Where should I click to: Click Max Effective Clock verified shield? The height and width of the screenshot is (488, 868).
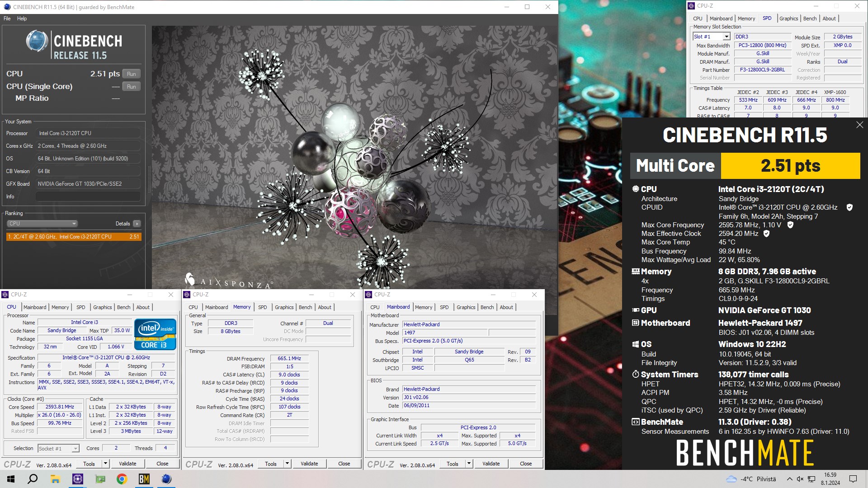766,234
